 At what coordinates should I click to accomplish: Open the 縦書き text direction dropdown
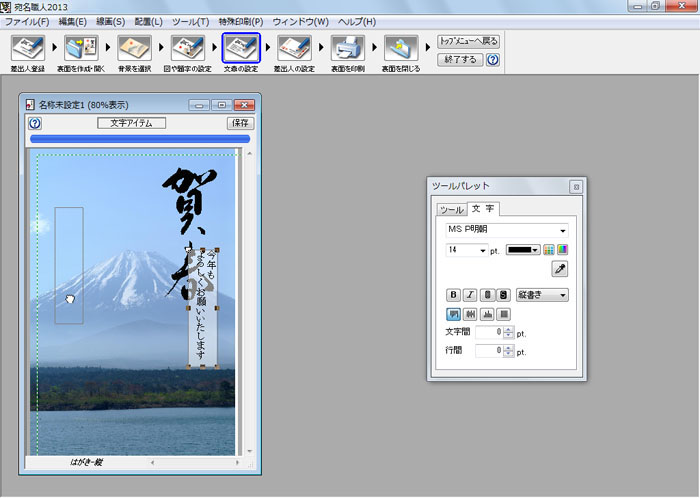[562, 295]
